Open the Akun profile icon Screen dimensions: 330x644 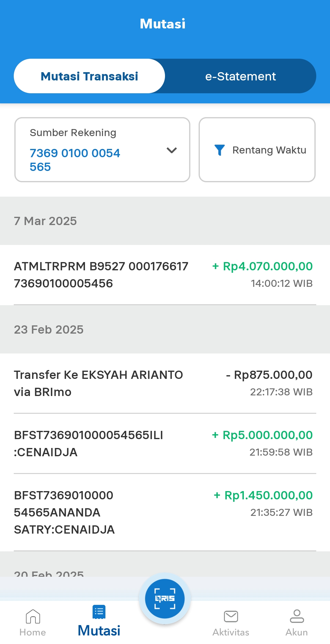[297, 616]
